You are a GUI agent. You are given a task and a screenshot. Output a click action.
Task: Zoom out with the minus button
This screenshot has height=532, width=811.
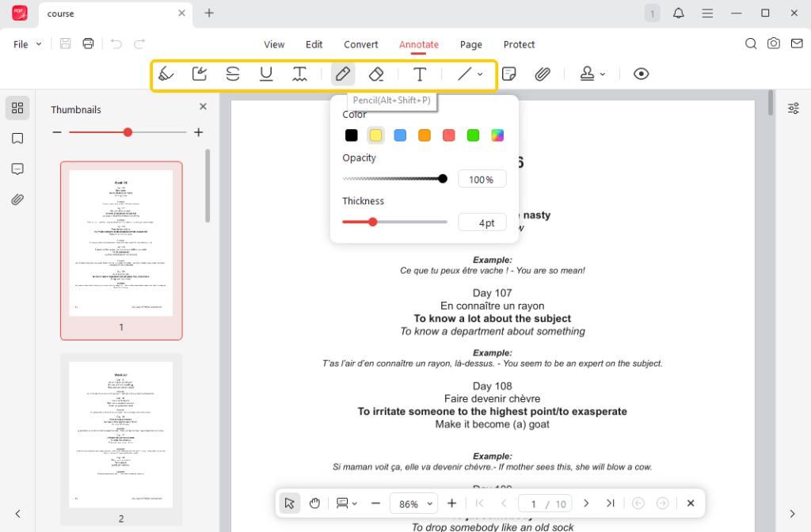[x=376, y=503]
